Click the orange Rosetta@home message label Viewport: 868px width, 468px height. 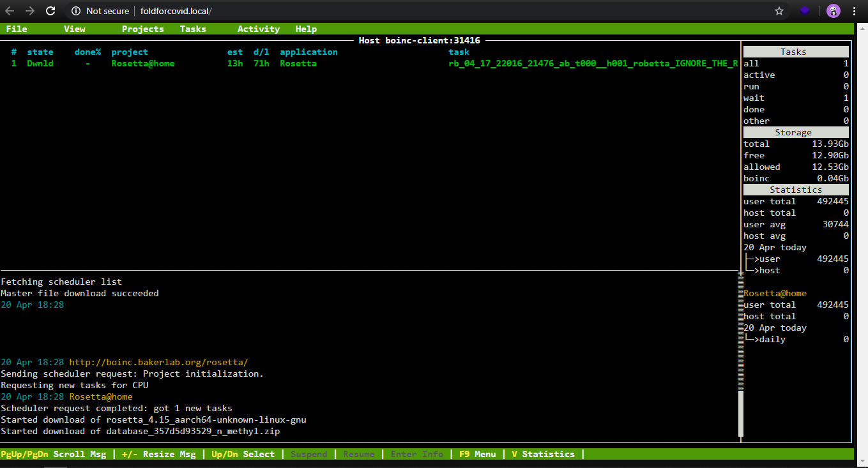[101, 396]
